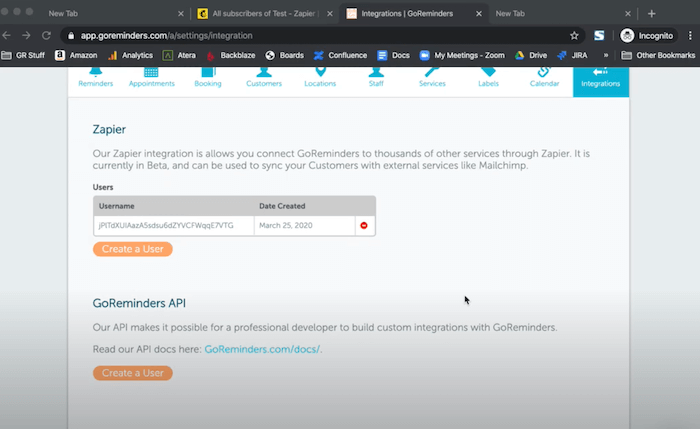This screenshot has height=429, width=700.
Task: Open the GoReminders.com/docs/ link
Action: [262, 349]
